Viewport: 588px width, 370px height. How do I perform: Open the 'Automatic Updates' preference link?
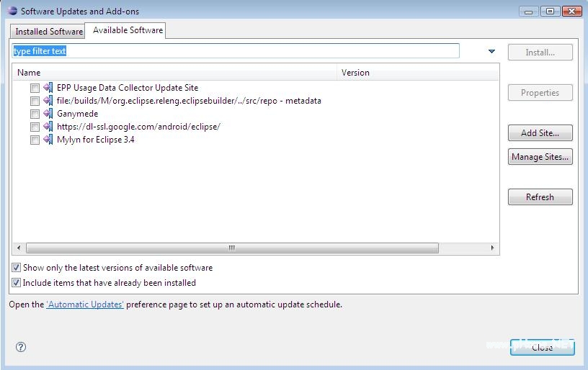85,304
